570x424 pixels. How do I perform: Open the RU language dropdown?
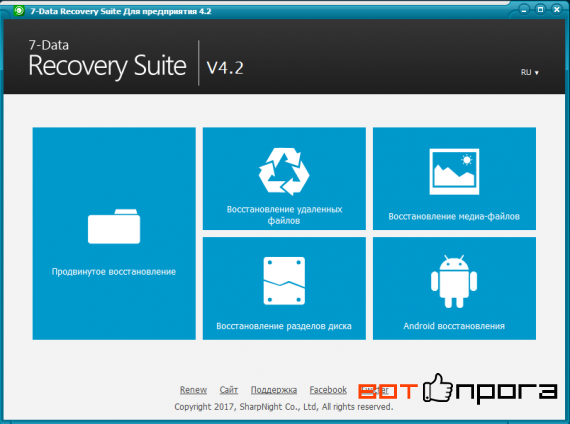[x=530, y=72]
